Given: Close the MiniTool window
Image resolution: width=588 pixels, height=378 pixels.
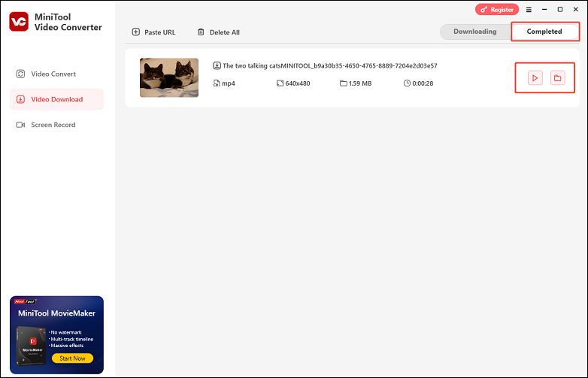Looking at the screenshot, I should pyautogui.click(x=576, y=9).
